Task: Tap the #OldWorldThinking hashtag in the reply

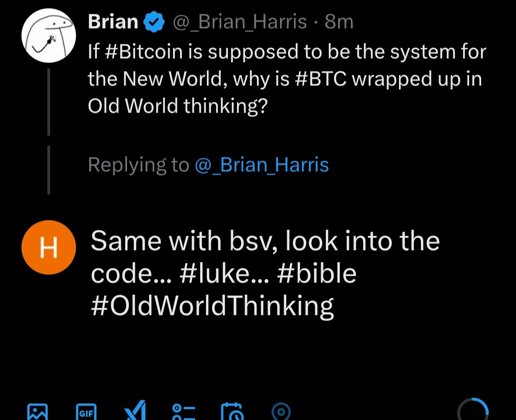Action: tap(212, 305)
